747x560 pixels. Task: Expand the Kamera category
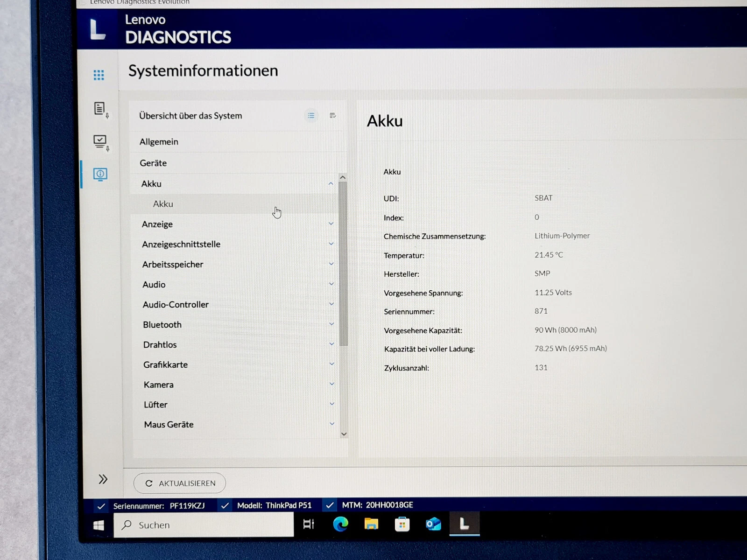click(x=332, y=384)
